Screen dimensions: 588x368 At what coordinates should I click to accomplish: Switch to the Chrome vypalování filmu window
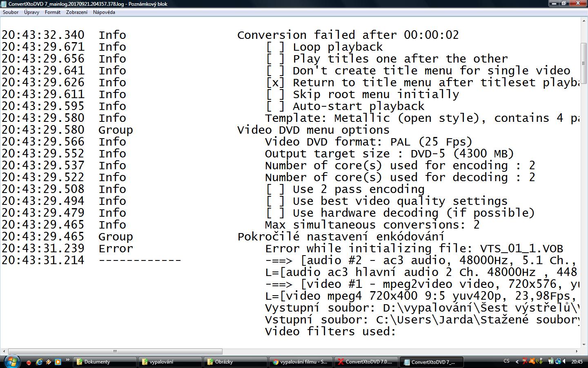(x=301, y=362)
